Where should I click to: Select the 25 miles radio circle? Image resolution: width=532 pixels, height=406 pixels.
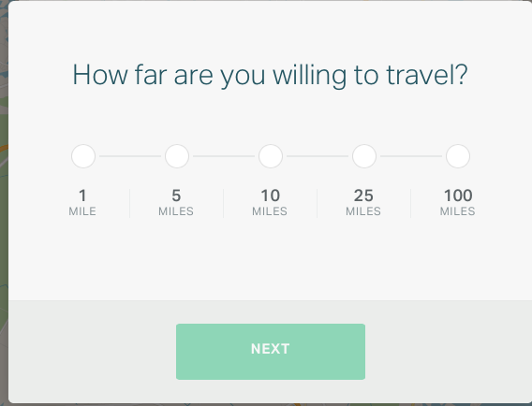click(364, 156)
